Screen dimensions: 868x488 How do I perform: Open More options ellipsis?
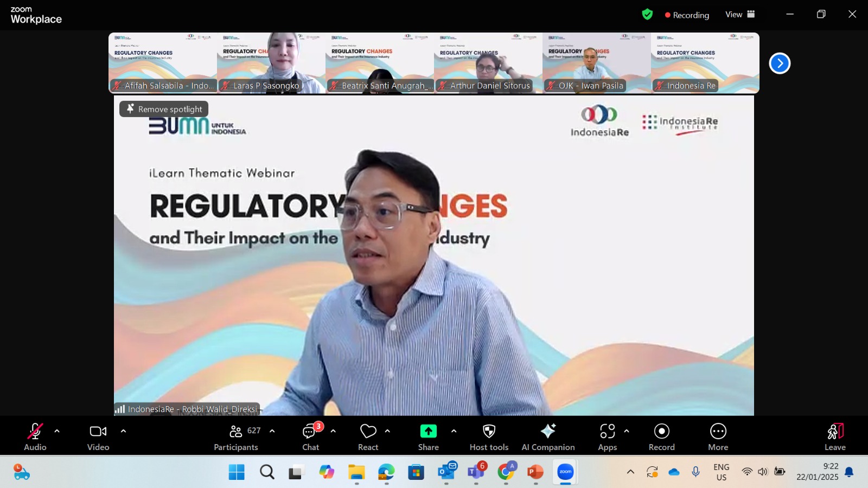pos(718,437)
